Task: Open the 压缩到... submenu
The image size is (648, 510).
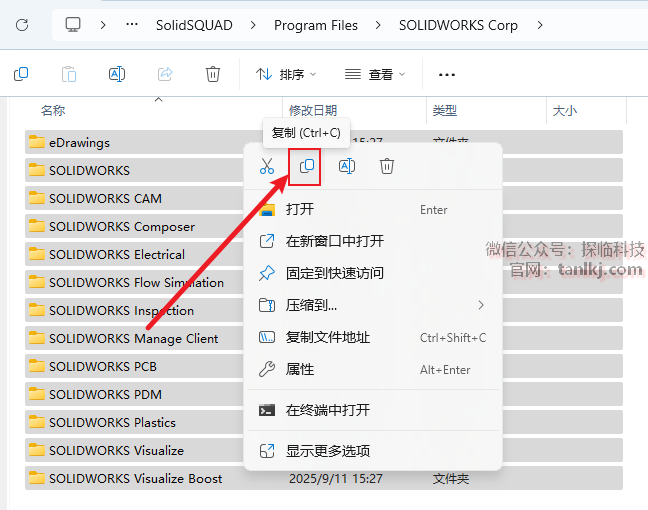Action: click(373, 305)
